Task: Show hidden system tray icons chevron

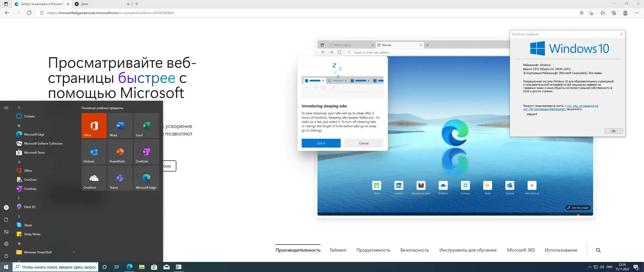Action: (590, 267)
